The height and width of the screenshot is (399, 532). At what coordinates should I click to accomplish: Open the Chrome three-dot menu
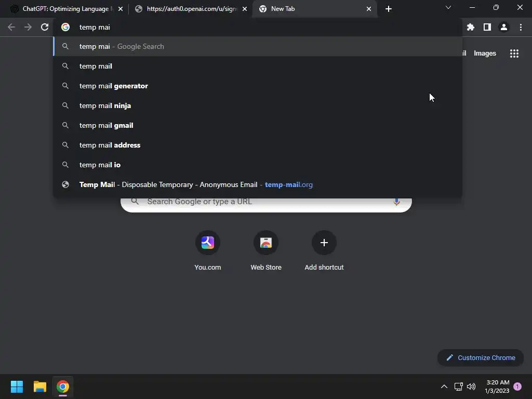point(521,27)
